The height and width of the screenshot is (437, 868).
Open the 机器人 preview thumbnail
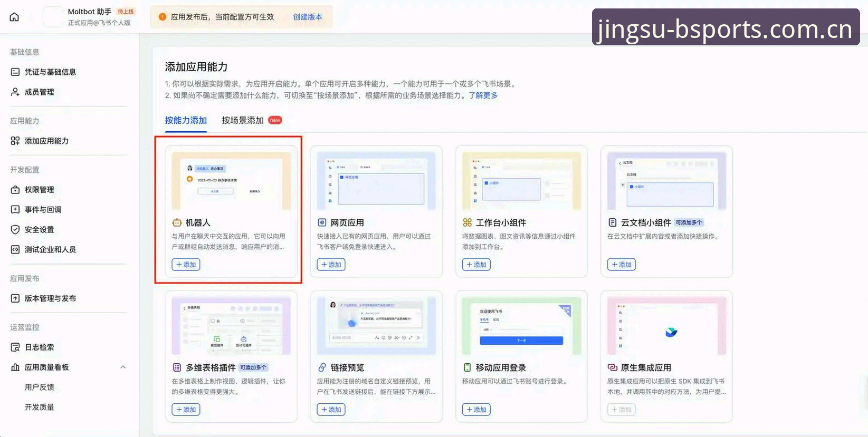coord(231,181)
